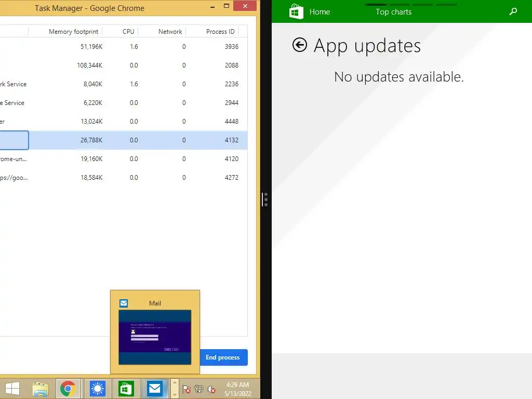Screen dimensions: 532x399
Task: Select the process with ID 2236
Action: point(124,84)
